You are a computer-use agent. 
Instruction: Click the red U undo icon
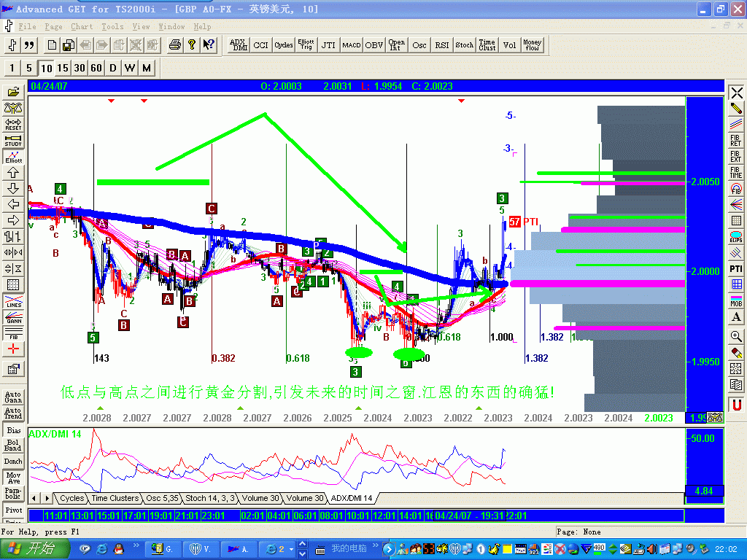(x=736, y=405)
